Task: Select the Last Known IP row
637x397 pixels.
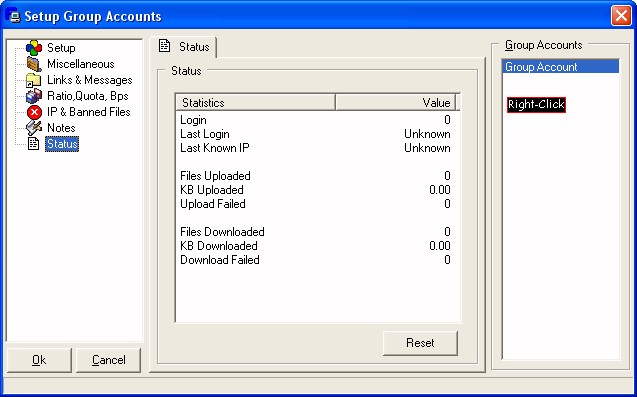Action: pyautogui.click(x=315, y=148)
